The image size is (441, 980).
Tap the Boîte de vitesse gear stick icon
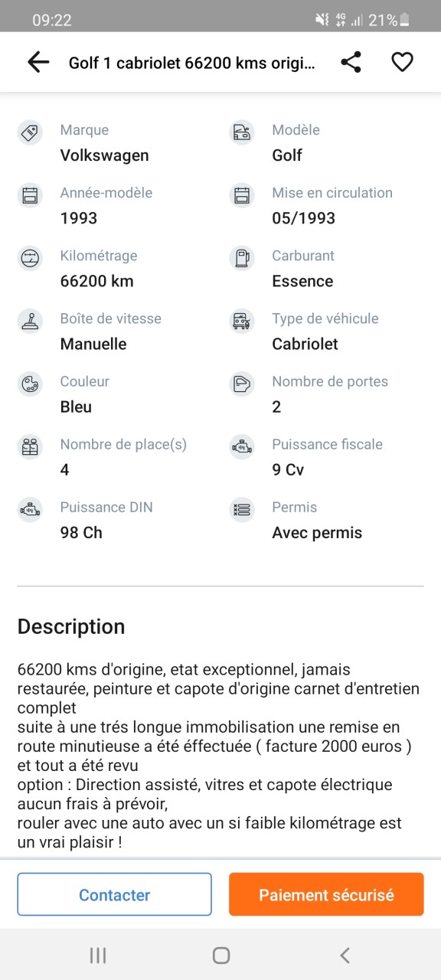pyautogui.click(x=30, y=321)
